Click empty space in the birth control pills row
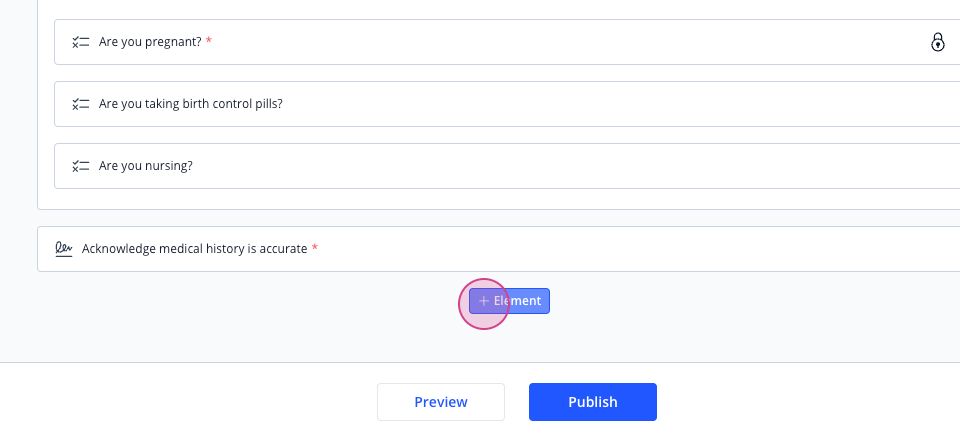Viewport: 960px width, 441px height. [612, 104]
